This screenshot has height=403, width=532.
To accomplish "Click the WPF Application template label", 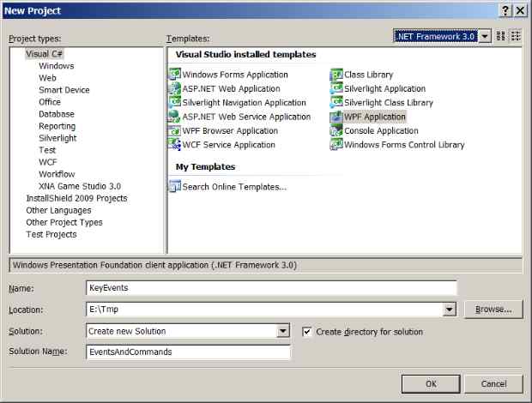I will coord(375,117).
